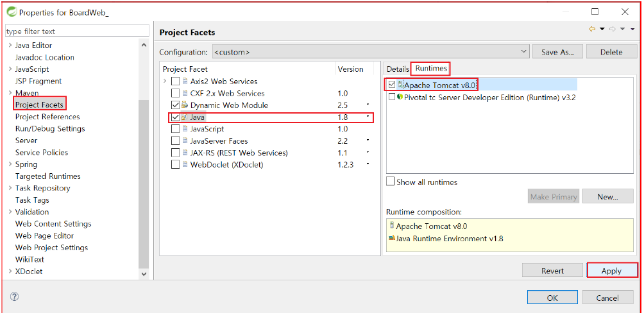Click the Save As... button
The image size is (644, 315).
557,52
